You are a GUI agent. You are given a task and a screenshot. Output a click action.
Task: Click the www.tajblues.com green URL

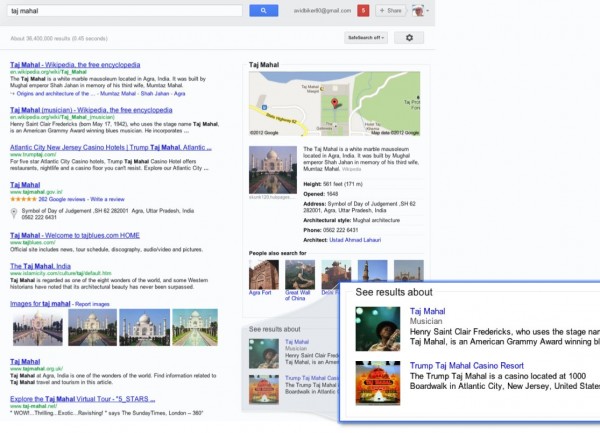(33, 243)
